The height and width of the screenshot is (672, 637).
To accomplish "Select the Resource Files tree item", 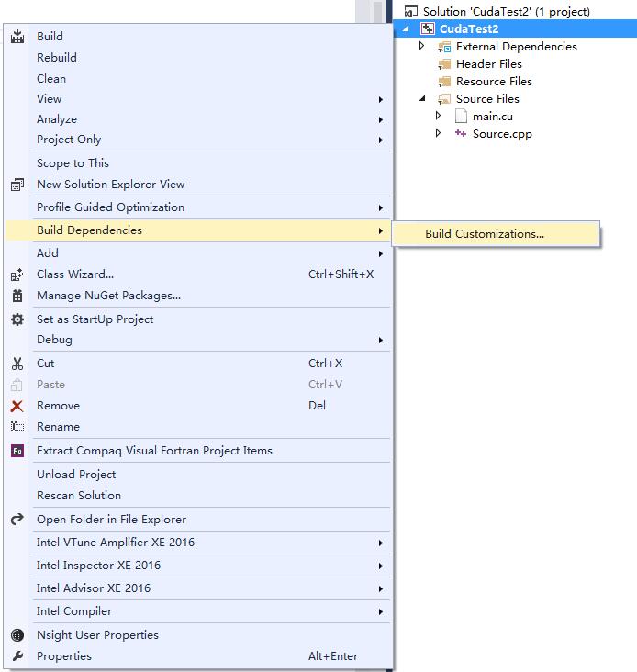I will [x=494, y=82].
